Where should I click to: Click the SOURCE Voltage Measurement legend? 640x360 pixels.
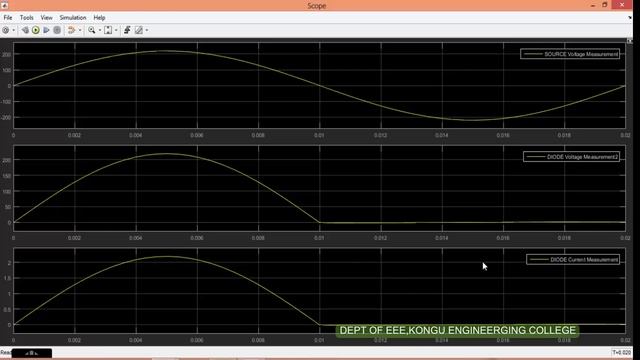pos(570,54)
